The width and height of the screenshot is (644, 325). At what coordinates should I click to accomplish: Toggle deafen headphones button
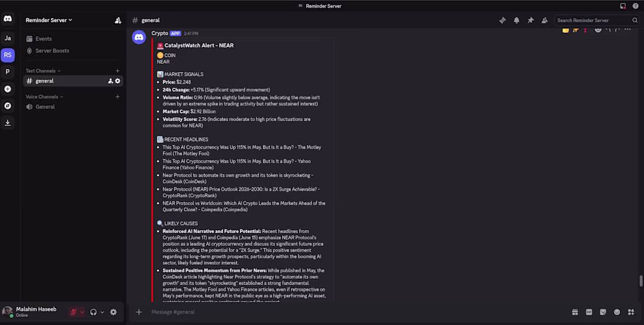coord(94,312)
